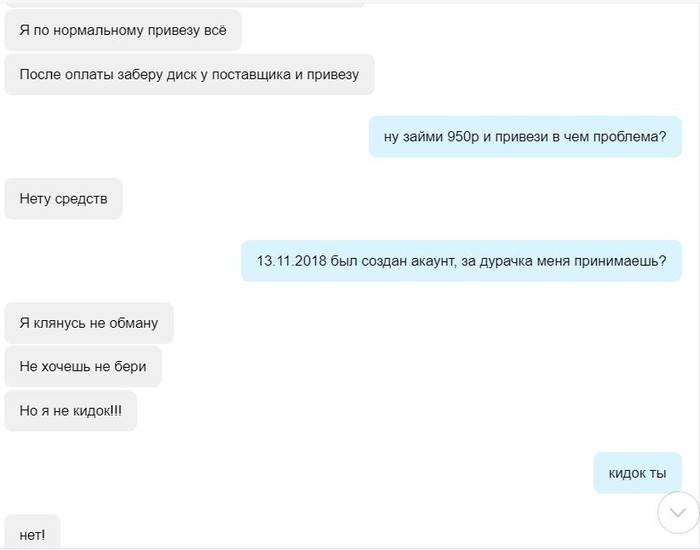The image size is (700, 550).
Task: Click message 'ну займи 950р и привези'
Action: [x=525, y=137]
